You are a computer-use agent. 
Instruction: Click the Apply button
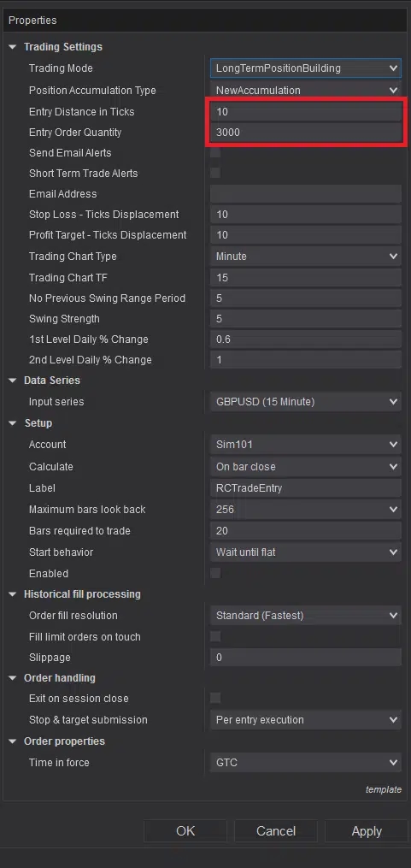click(367, 831)
